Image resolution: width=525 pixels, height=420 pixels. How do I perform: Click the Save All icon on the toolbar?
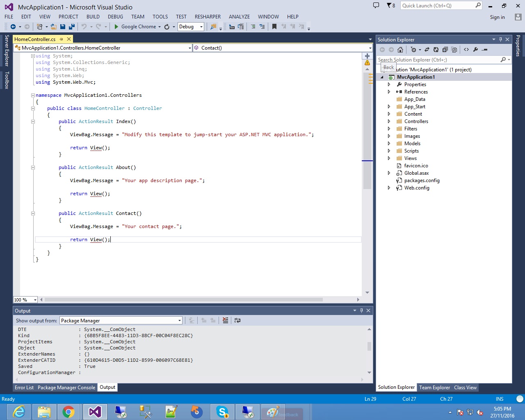(72, 27)
